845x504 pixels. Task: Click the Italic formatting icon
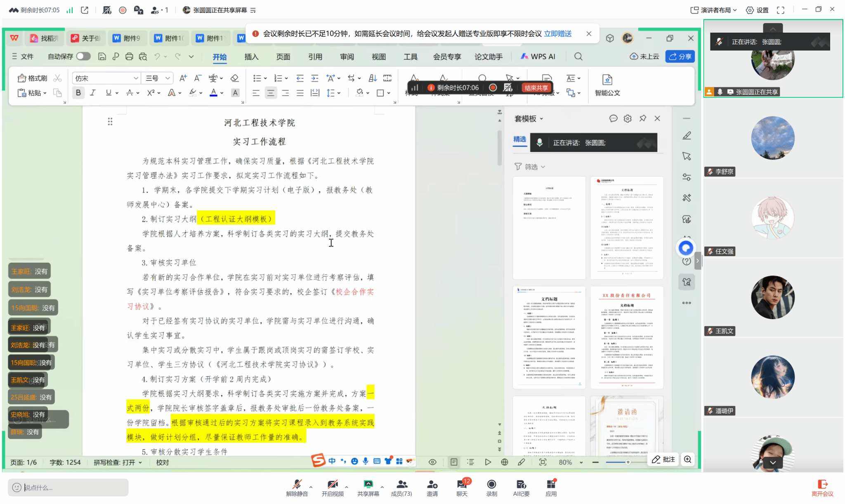(x=93, y=93)
